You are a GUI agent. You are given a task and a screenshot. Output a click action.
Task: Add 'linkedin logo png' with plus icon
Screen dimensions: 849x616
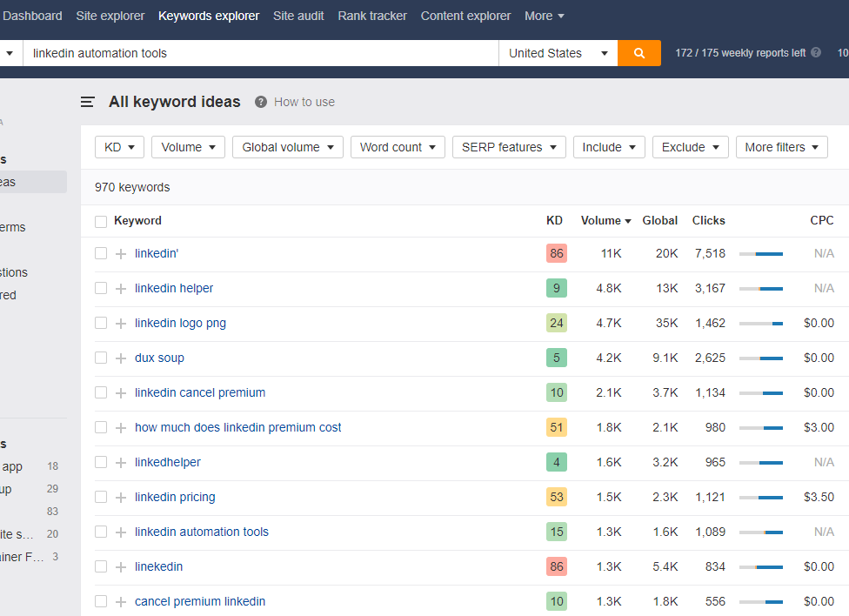[121, 323]
